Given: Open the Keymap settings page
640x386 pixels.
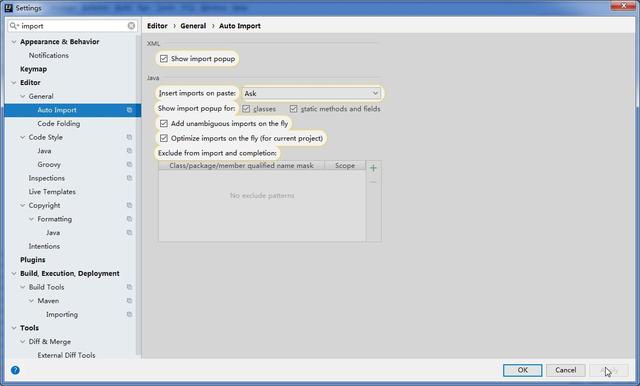Looking at the screenshot, I should pyautogui.click(x=33, y=69).
